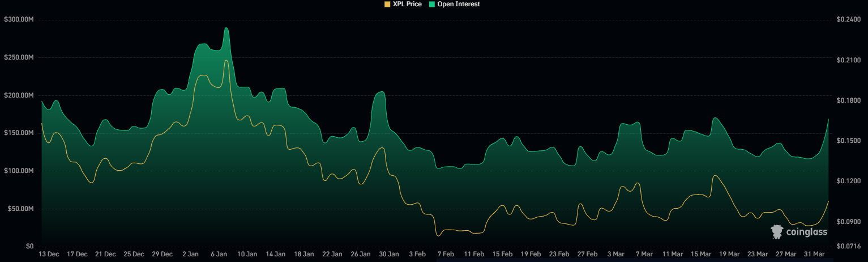This screenshot has height=262, width=868.
Task: Toggle the Open Interest legend series
Action: [454, 4]
